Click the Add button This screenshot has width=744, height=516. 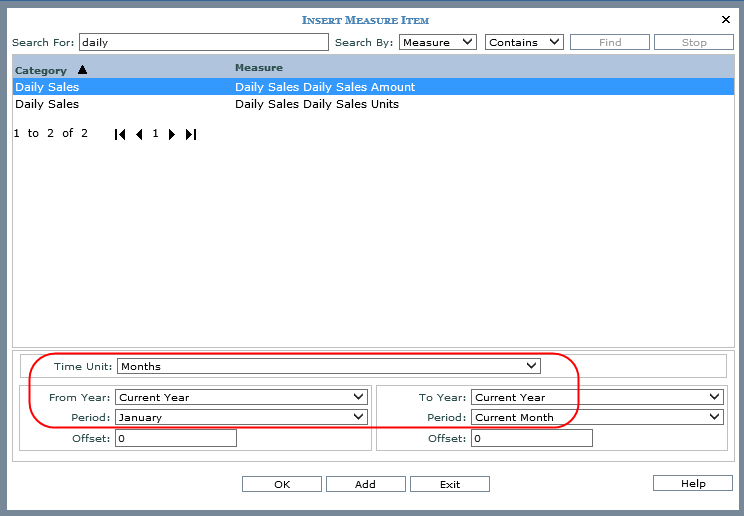pos(365,484)
